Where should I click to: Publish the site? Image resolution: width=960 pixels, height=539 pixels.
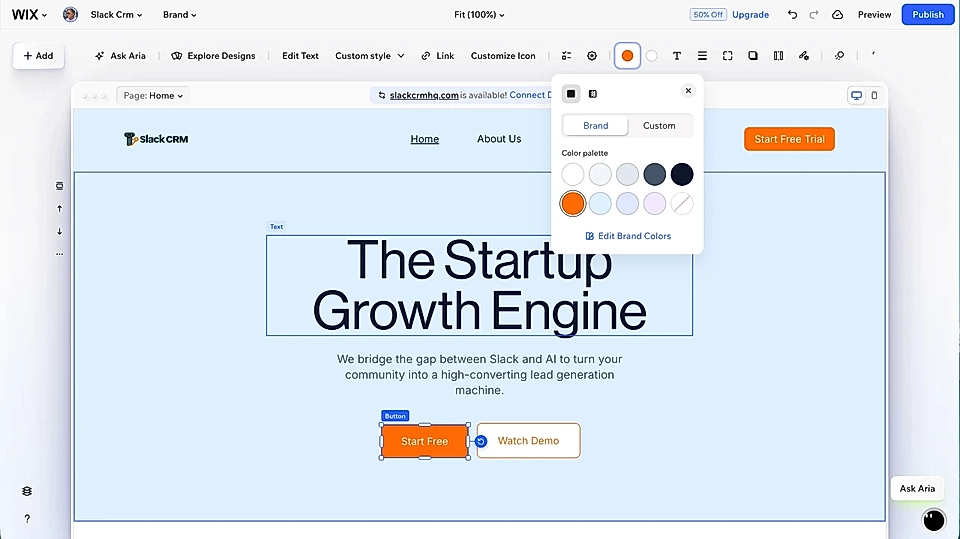pos(928,14)
